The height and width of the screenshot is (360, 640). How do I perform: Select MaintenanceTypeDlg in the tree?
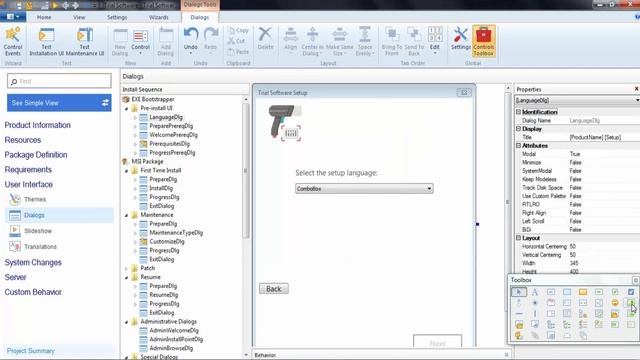coord(176,233)
